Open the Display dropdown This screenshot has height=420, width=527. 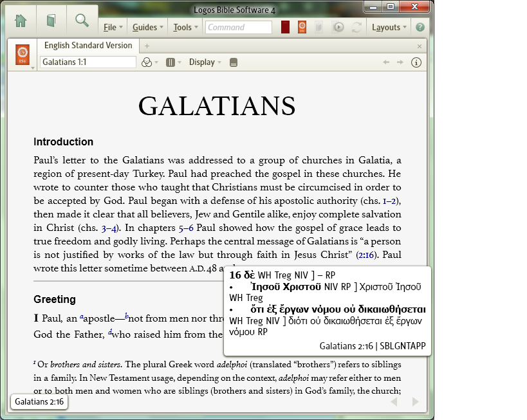(205, 62)
